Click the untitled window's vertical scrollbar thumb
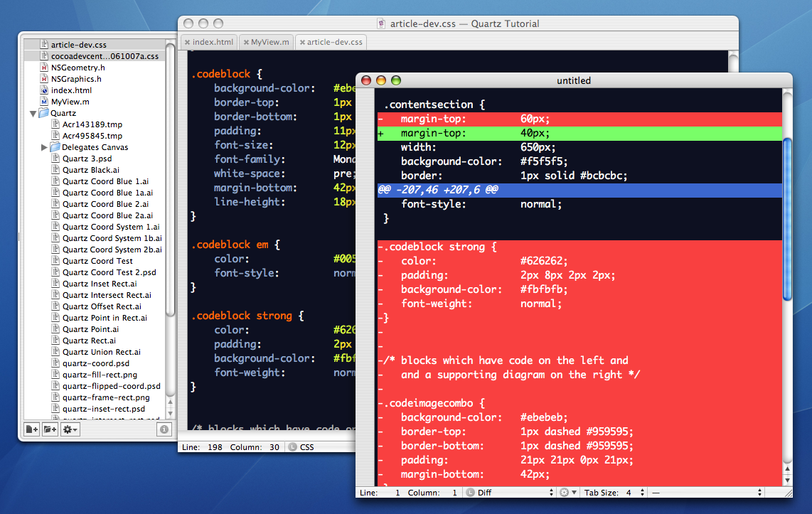 coord(787,219)
